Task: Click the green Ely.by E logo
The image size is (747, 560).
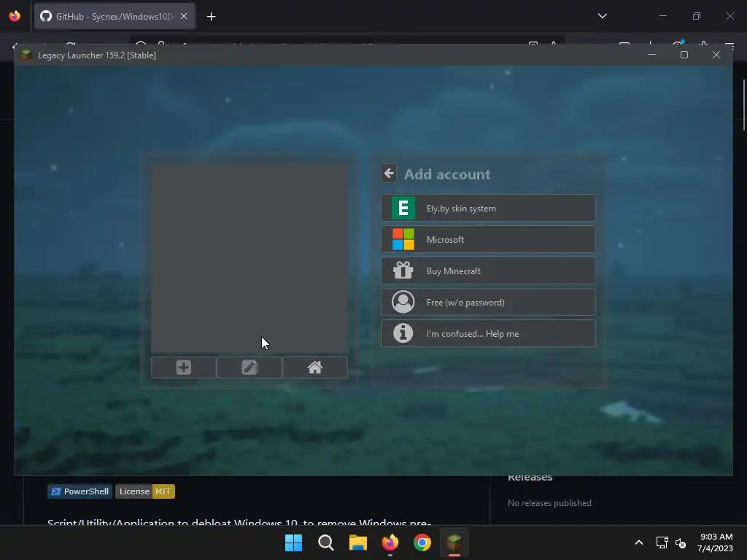Action: 403,208
